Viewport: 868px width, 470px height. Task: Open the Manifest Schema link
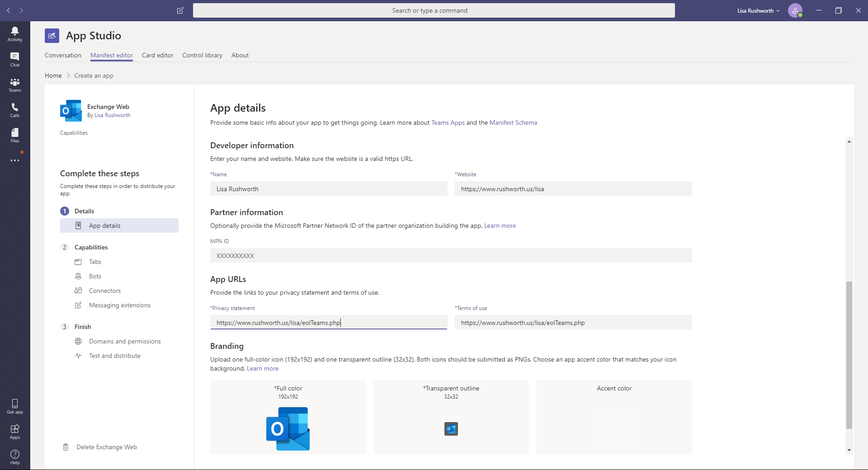pos(513,122)
